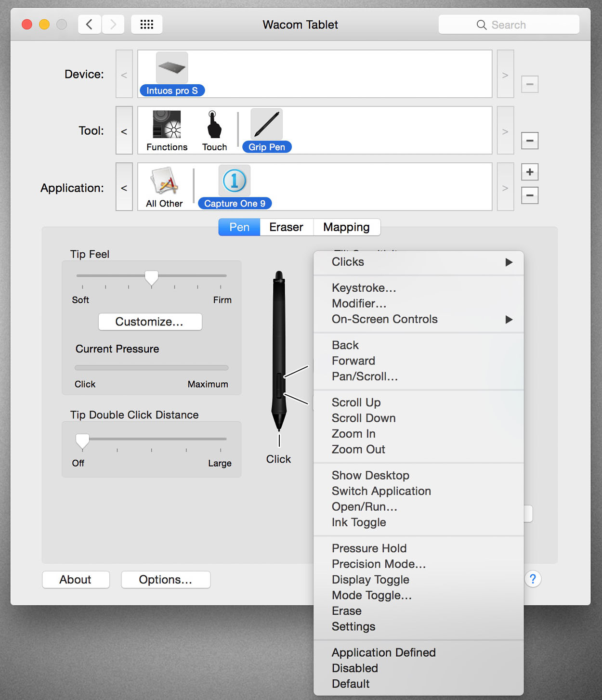The image size is (602, 700).
Task: Click the Show All grid icon in toolbar
Action: (x=147, y=24)
